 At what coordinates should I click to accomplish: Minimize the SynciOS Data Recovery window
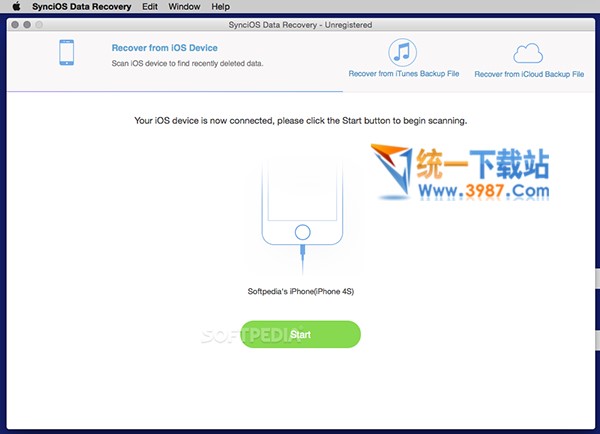click(x=27, y=25)
